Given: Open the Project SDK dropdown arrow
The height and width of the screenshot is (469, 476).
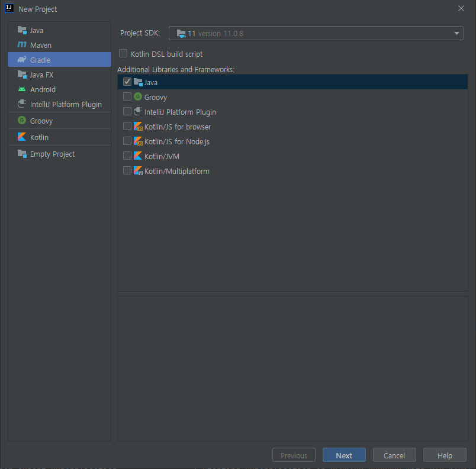Looking at the screenshot, I should 456,33.
